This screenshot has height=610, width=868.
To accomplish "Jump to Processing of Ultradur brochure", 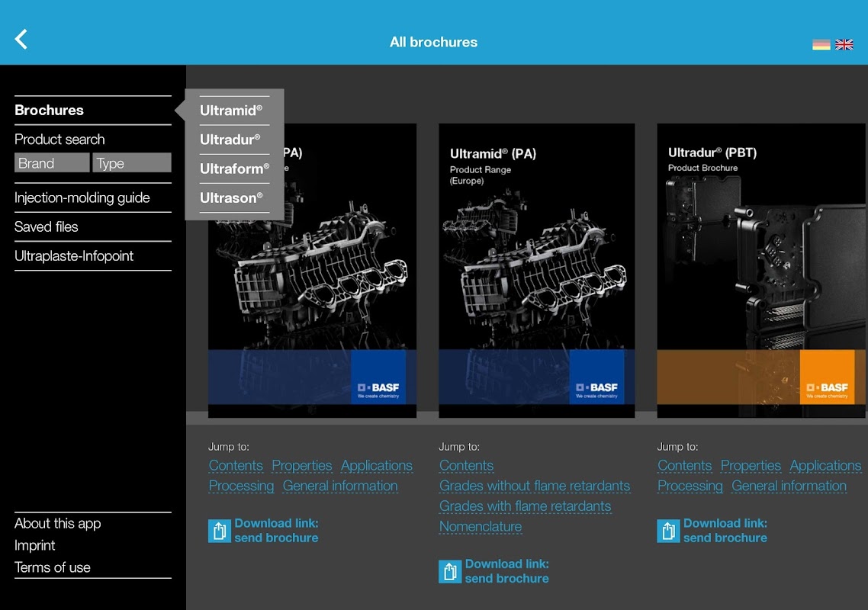I will tap(690, 486).
